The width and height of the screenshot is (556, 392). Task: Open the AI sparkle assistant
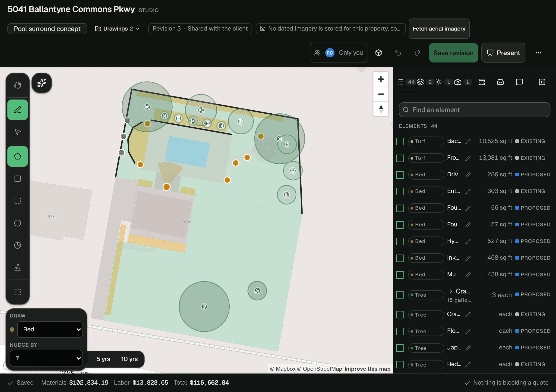pos(42,83)
